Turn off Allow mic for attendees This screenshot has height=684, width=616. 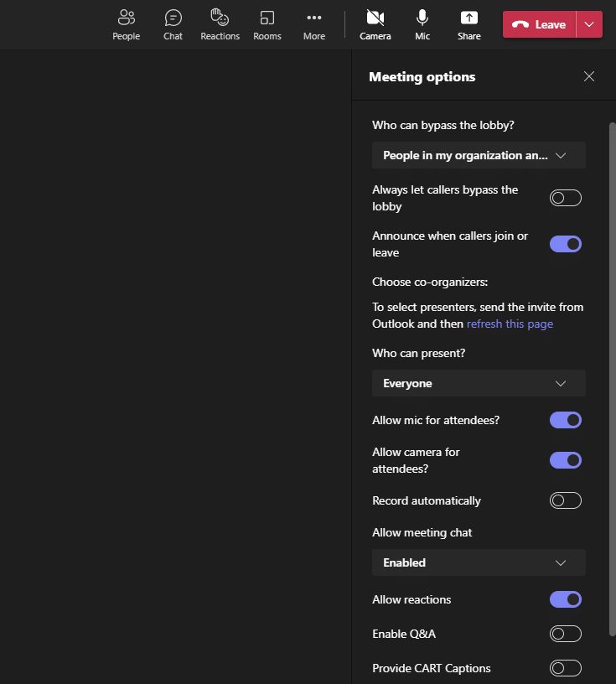coord(565,420)
